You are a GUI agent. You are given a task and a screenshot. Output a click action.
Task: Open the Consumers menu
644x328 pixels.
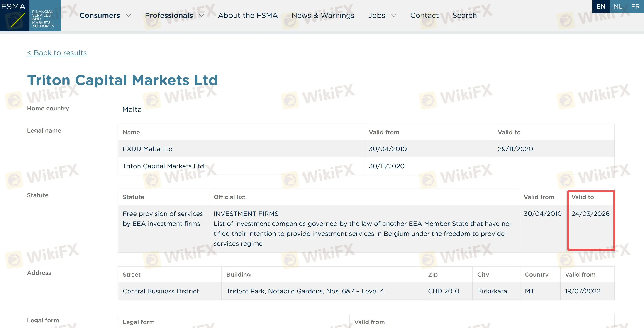[100, 15]
